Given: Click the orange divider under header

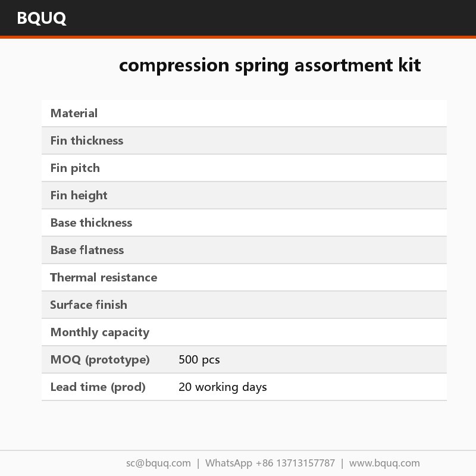Looking at the screenshot, I should point(238,37).
